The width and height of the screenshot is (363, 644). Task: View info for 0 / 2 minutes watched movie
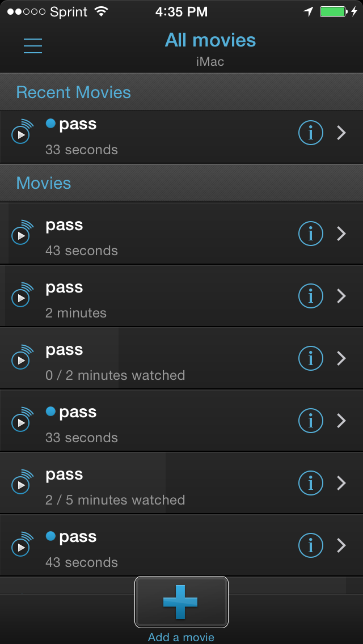point(310,358)
